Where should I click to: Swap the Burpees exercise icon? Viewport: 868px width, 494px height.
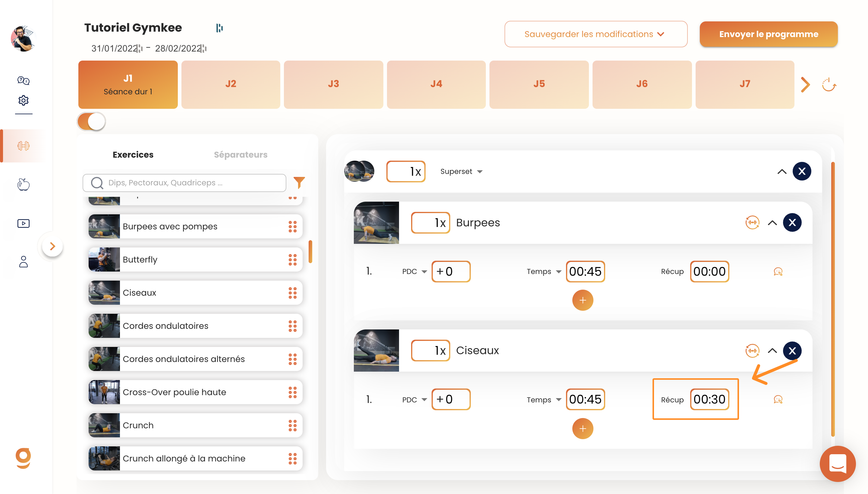pos(752,222)
